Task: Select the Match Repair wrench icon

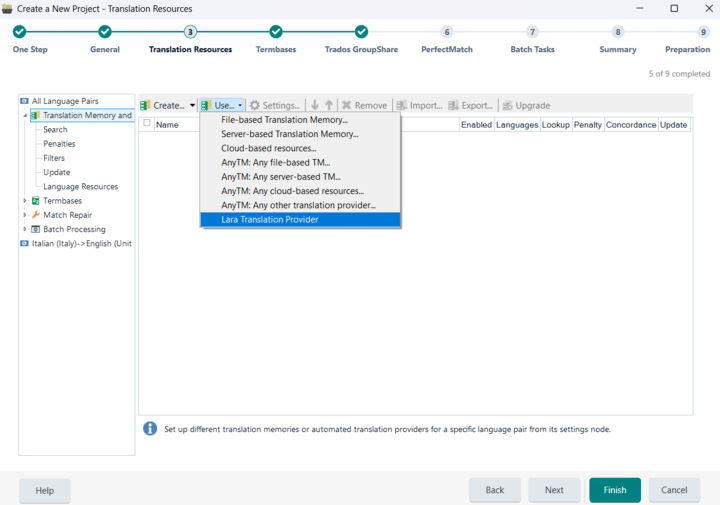Action: tap(36, 215)
